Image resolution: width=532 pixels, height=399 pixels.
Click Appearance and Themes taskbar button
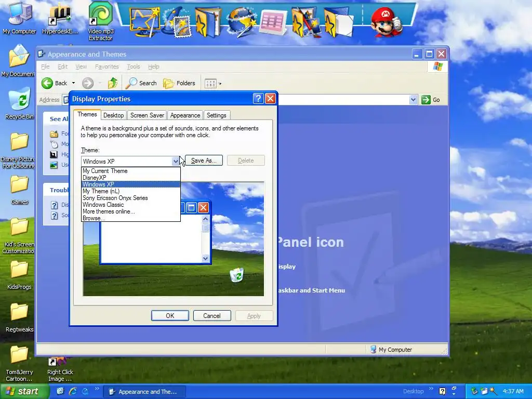144,392
